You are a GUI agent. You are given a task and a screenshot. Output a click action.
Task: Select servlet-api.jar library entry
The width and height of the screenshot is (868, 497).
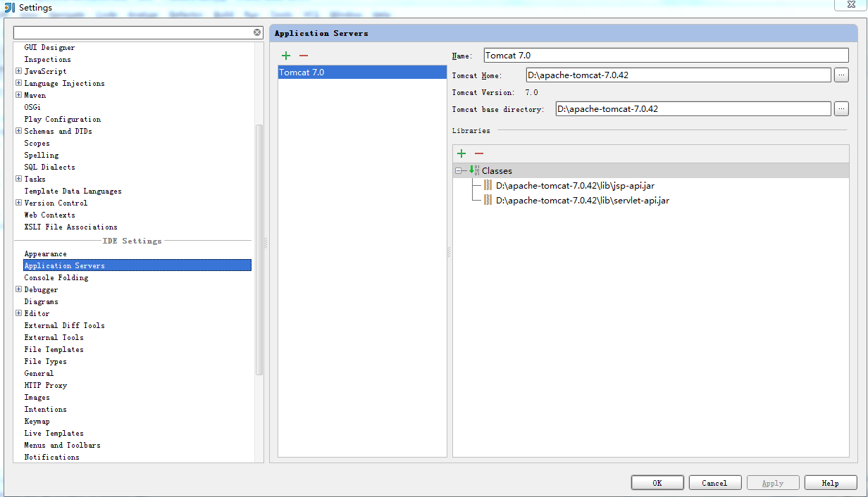pyautogui.click(x=581, y=200)
